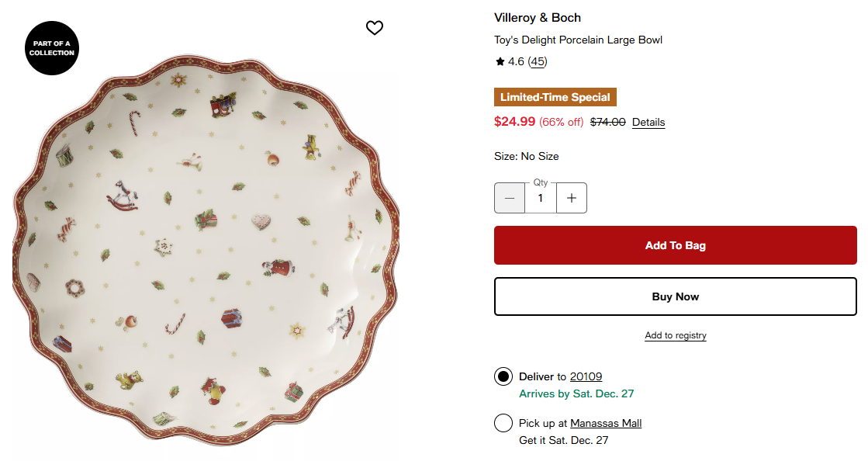Change pickup store Manassas Mall
Screen dimensions: 868x461
tap(606, 423)
